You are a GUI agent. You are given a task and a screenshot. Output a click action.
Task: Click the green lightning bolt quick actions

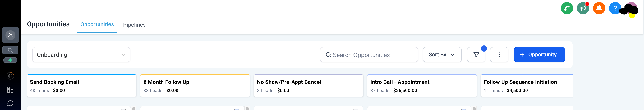tap(10, 60)
